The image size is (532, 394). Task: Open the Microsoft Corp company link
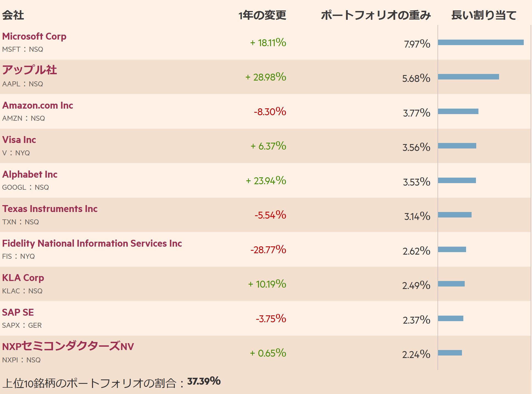tap(34, 36)
